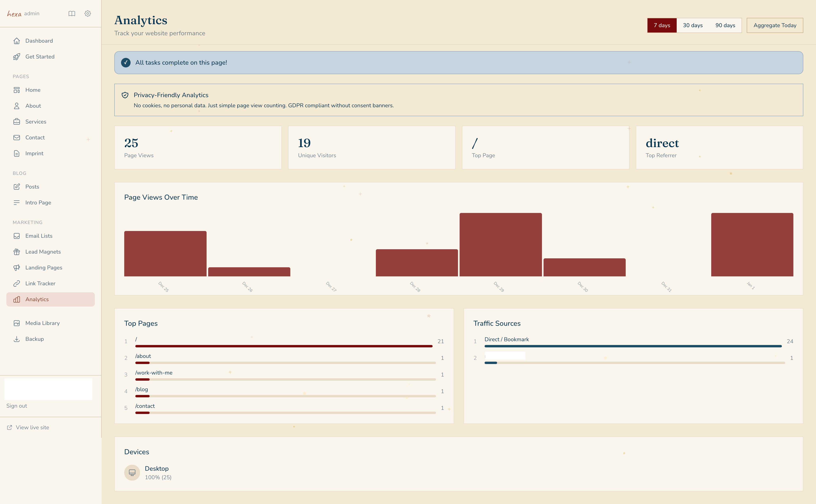Switch the date range to 30 days

click(x=692, y=25)
